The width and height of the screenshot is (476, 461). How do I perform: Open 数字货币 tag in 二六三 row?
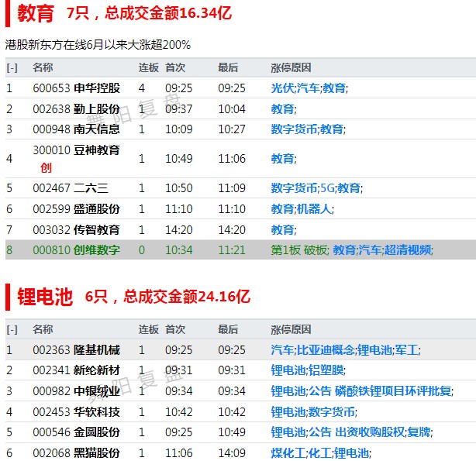[x=294, y=188]
